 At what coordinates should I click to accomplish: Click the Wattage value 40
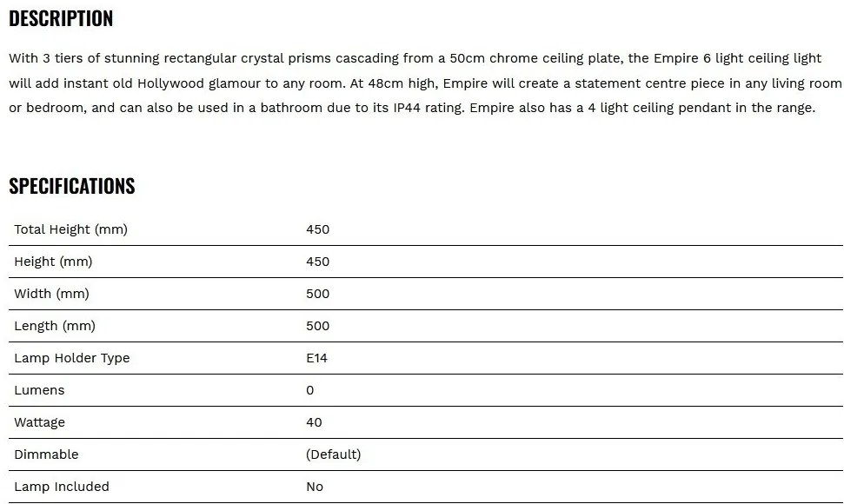pos(314,423)
